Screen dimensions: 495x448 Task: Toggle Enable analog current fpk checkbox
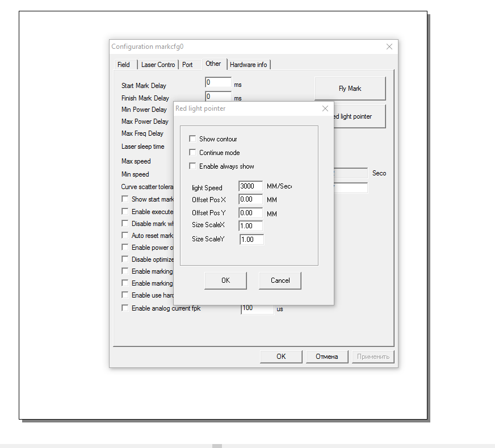pos(125,308)
